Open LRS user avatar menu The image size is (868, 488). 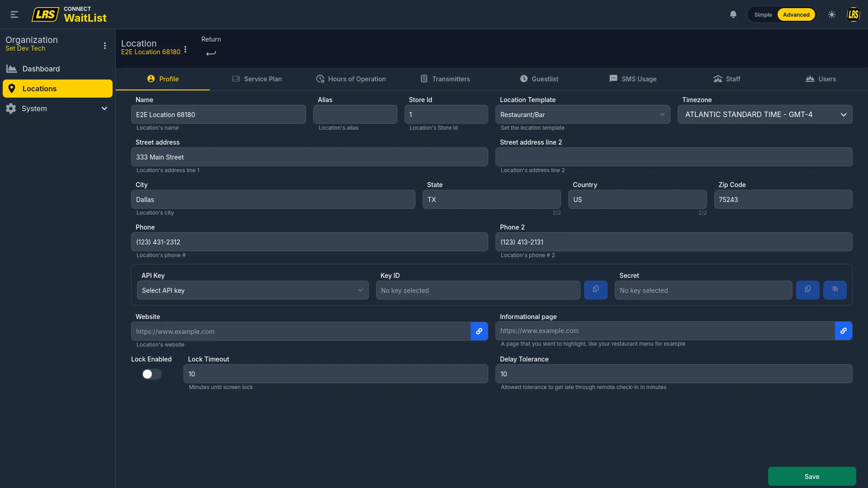tap(853, 14)
